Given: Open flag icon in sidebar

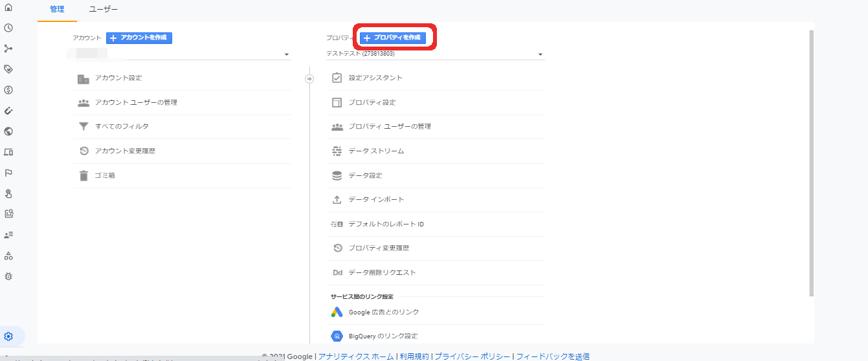Looking at the screenshot, I should [x=8, y=173].
